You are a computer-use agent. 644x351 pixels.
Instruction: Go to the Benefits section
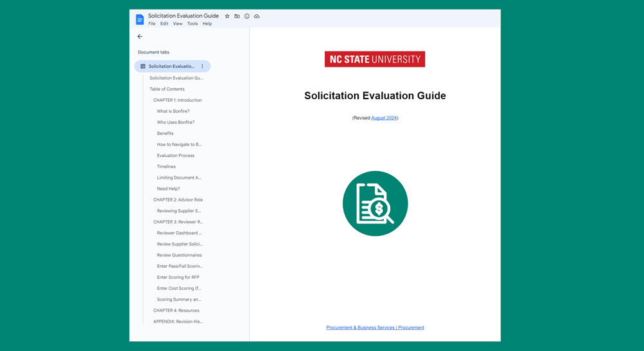(x=165, y=133)
